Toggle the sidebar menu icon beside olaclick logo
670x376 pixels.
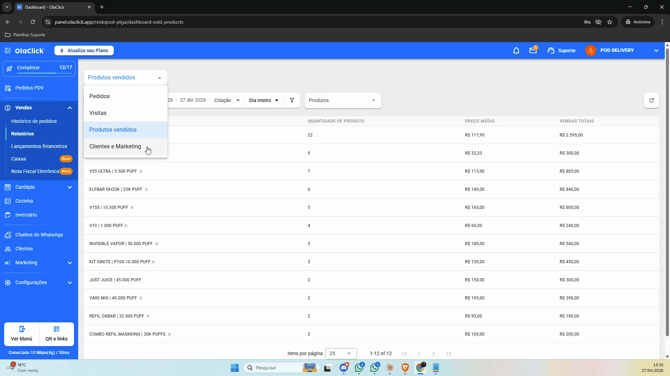(8, 50)
